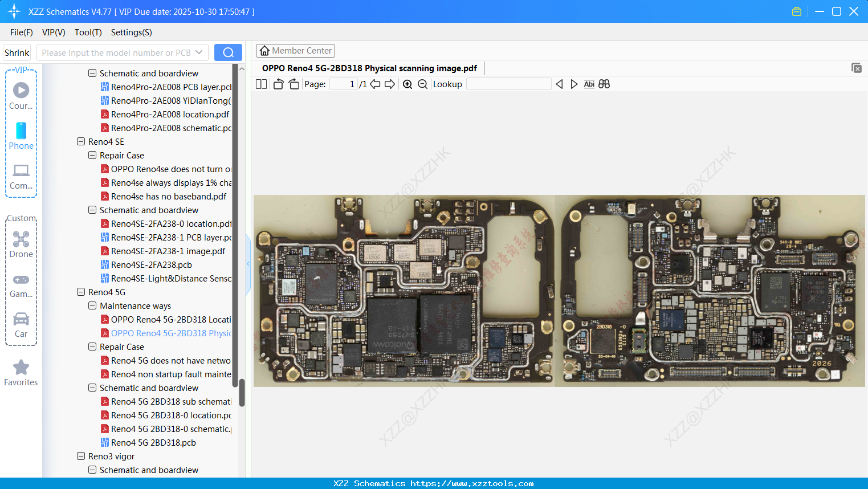Click the zoom in magnifier icon
Screen dimensions: 868x489
click(407, 84)
